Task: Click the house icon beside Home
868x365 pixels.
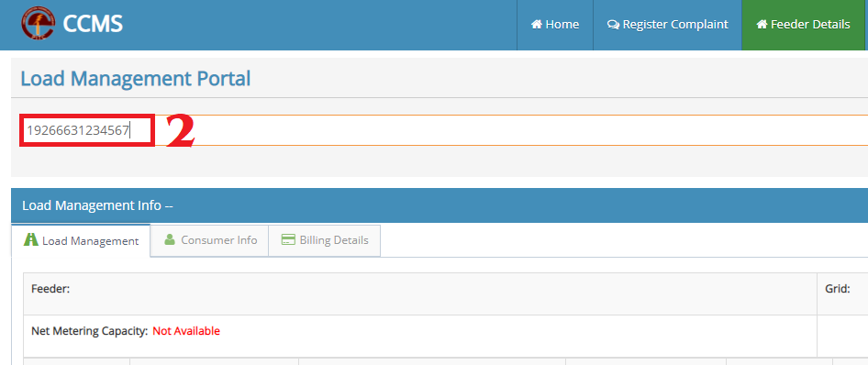Action: tap(537, 25)
